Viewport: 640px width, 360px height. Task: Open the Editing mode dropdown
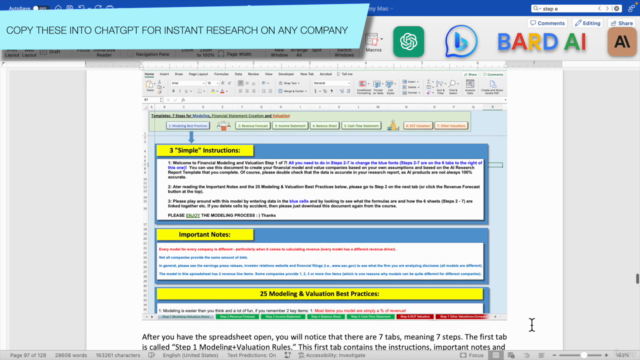588,23
